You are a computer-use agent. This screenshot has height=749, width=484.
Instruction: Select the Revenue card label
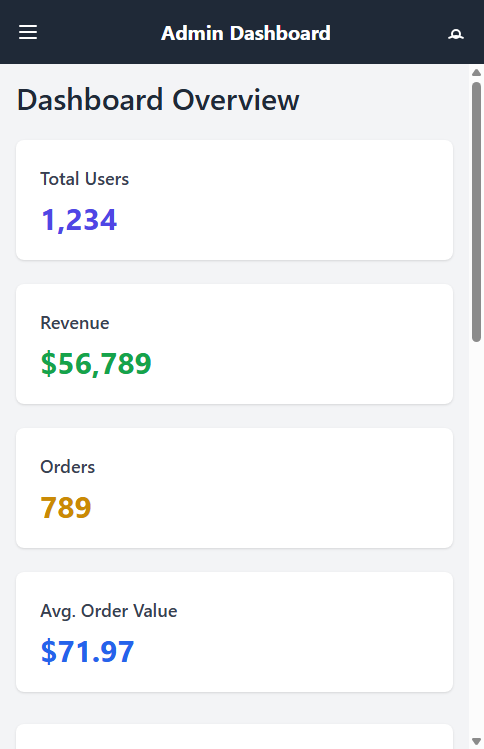(75, 323)
